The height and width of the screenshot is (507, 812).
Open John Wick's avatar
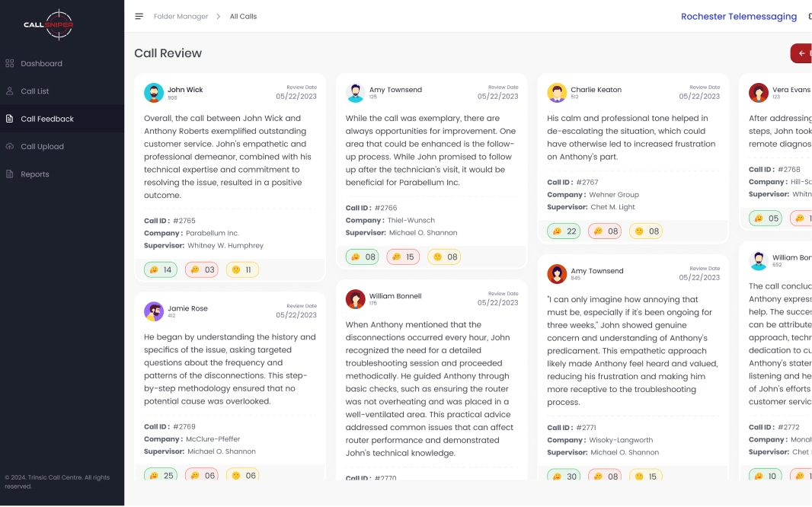pyautogui.click(x=154, y=93)
